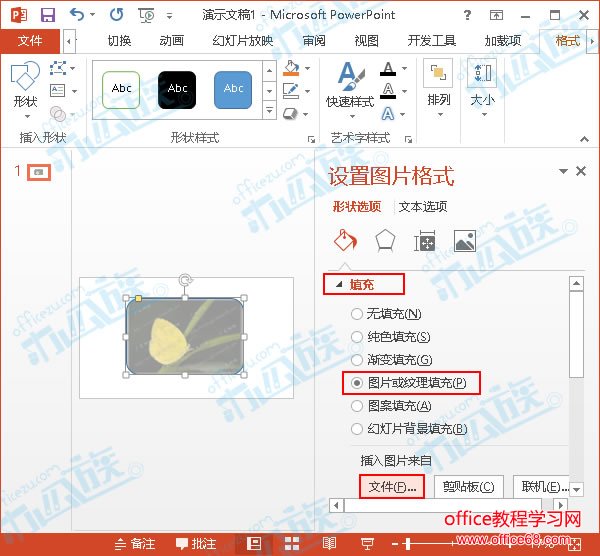This screenshot has width=600, height=556.
Task: Start slideshow from beginning icon
Action: [x=146, y=16]
